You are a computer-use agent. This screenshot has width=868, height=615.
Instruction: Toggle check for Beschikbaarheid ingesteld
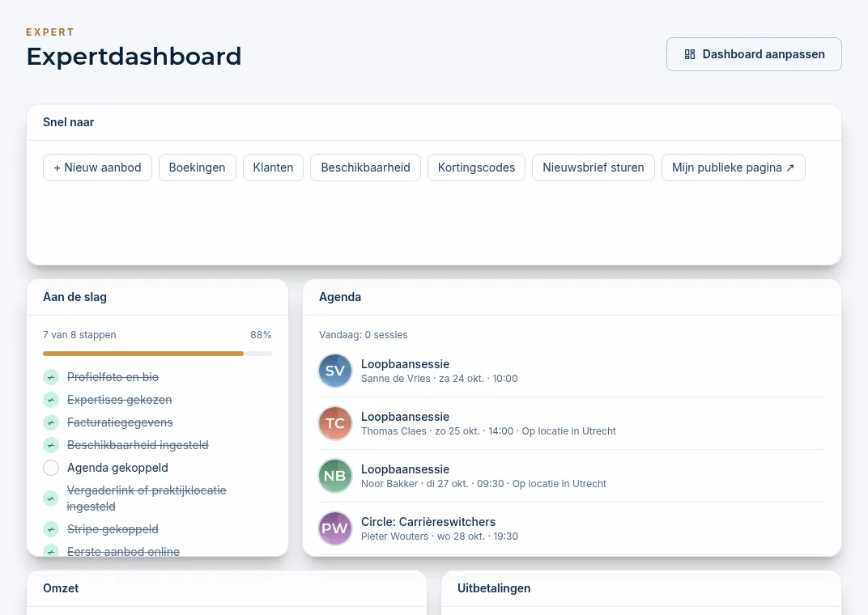click(51, 445)
